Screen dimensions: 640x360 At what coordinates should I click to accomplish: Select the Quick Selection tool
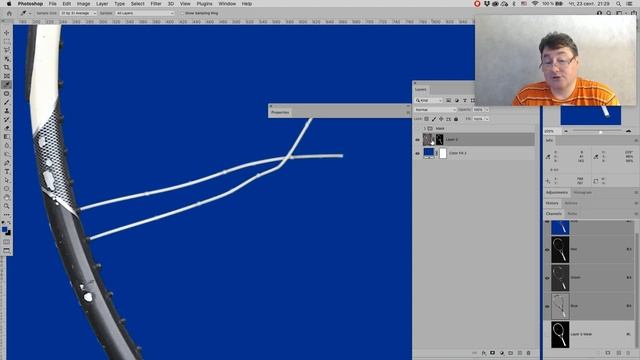(x=7, y=59)
